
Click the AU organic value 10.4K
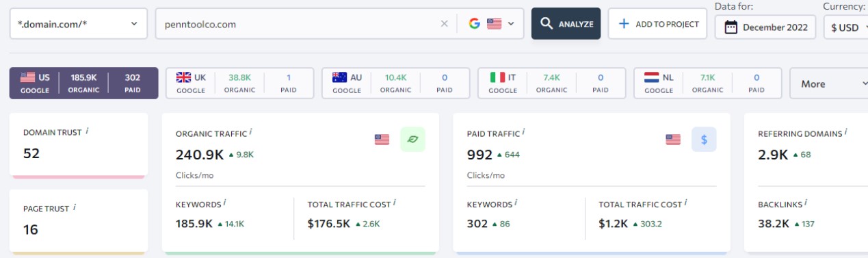point(395,78)
